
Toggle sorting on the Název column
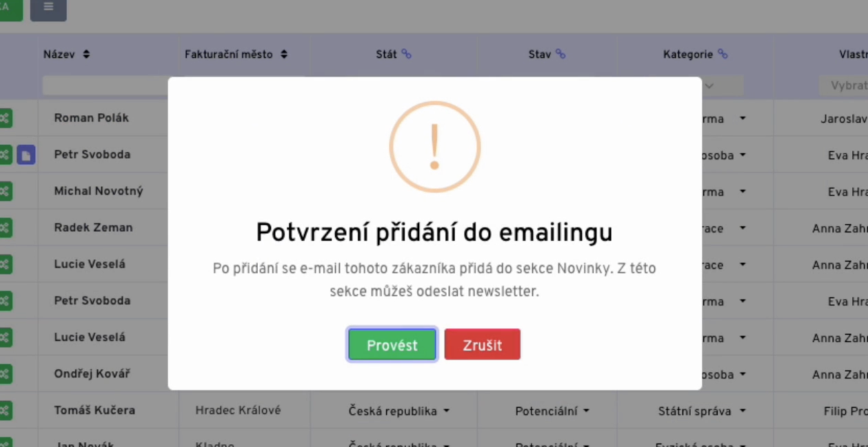point(85,54)
